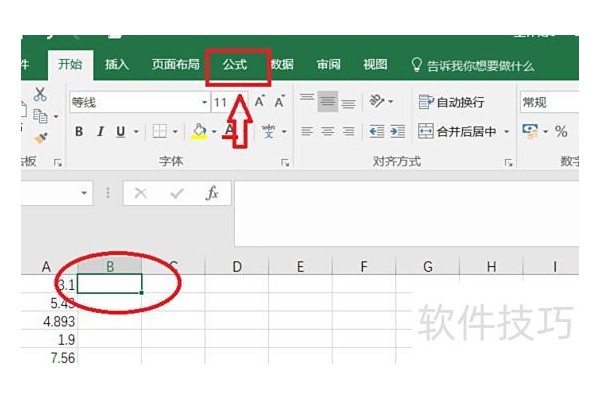Open the 审阅 tab

(x=328, y=64)
